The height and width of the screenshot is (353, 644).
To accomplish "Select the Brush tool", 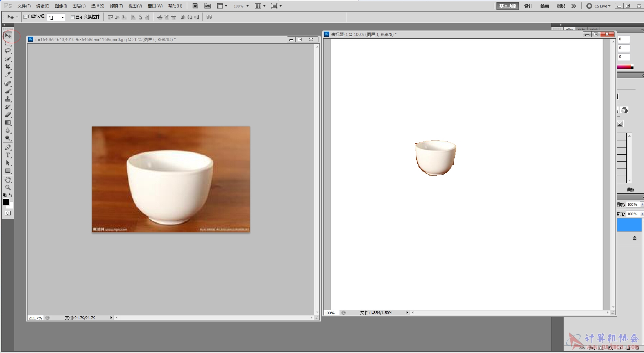I will tap(8, 91).
